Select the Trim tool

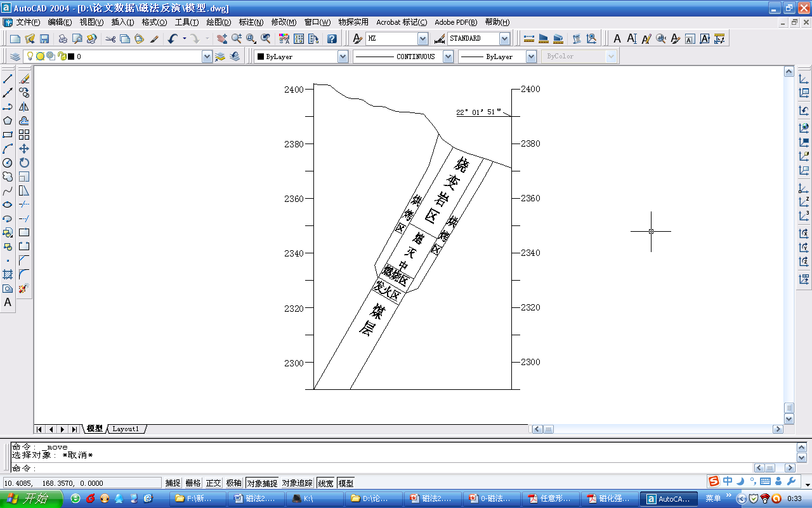24,204
